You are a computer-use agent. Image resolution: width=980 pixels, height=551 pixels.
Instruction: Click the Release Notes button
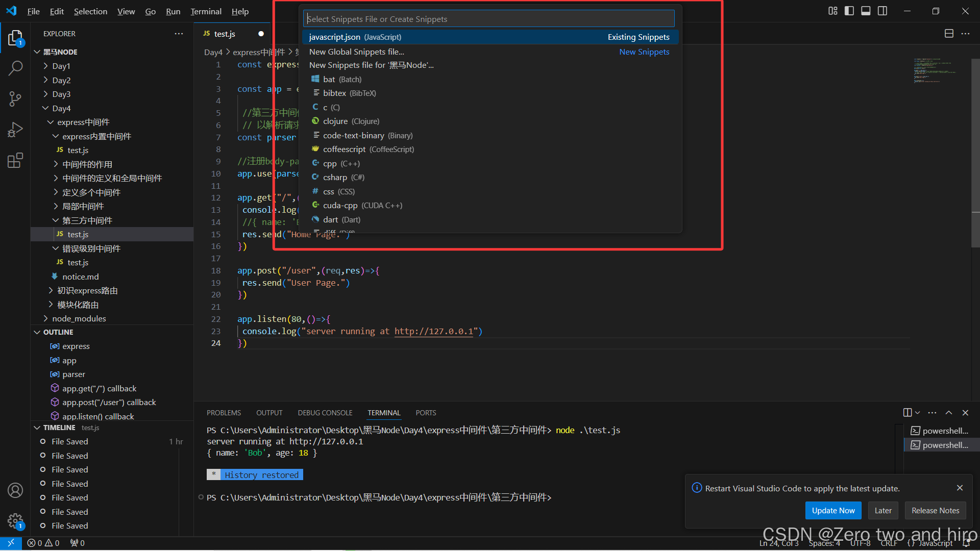click(x=935, y=510)
